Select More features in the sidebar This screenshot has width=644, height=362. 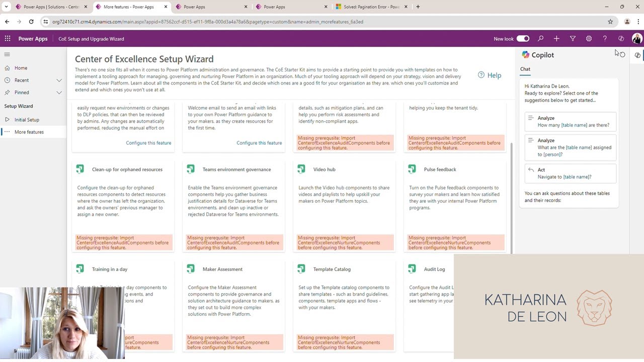pos(29,132)
